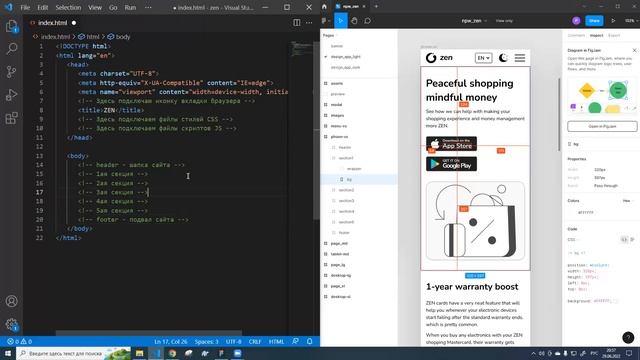Viewport: 640px width, 360px height.
Task: Close the Diagram in FigJam panel
Action: pos(634,50)
